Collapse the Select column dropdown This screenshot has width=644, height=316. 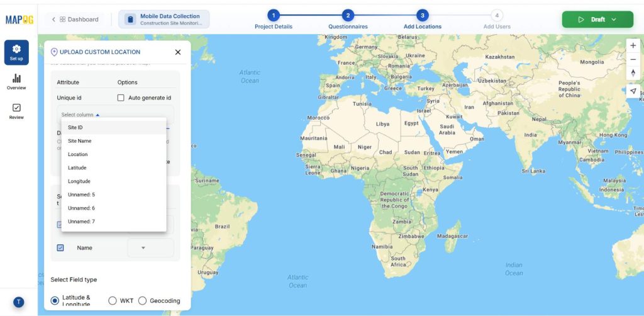97,115
